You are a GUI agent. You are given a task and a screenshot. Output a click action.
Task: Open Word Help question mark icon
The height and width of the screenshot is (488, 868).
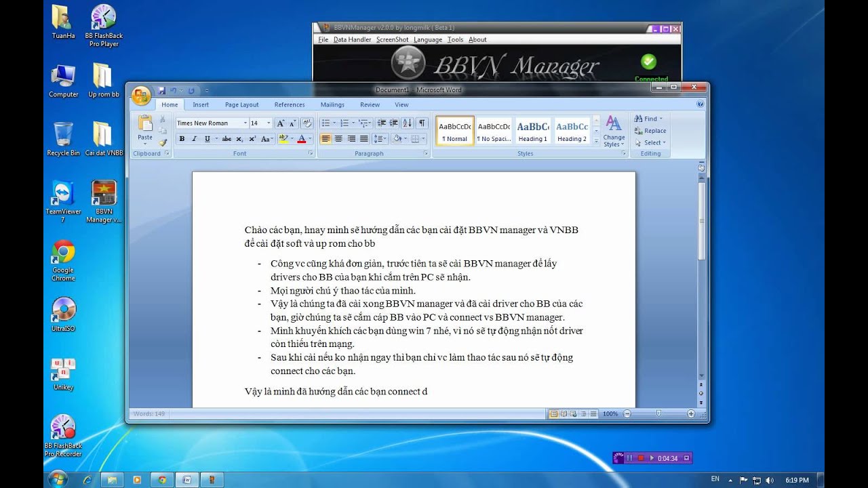700,104
